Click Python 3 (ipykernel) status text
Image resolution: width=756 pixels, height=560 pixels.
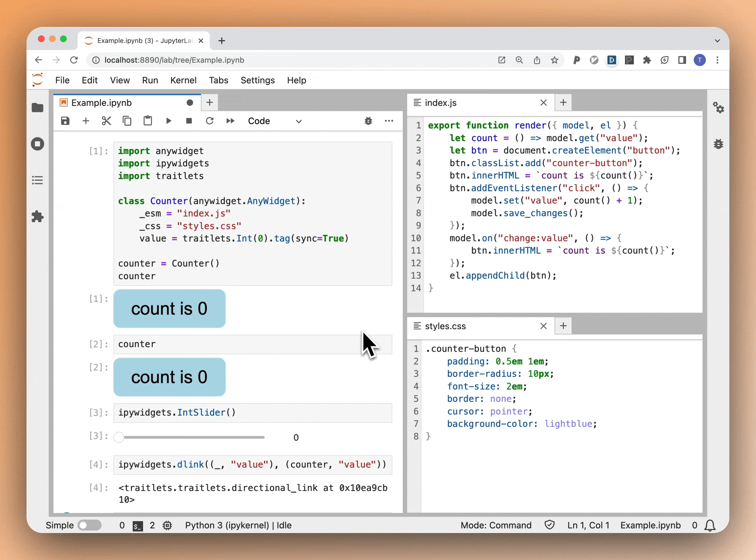[x=227, y=525]
